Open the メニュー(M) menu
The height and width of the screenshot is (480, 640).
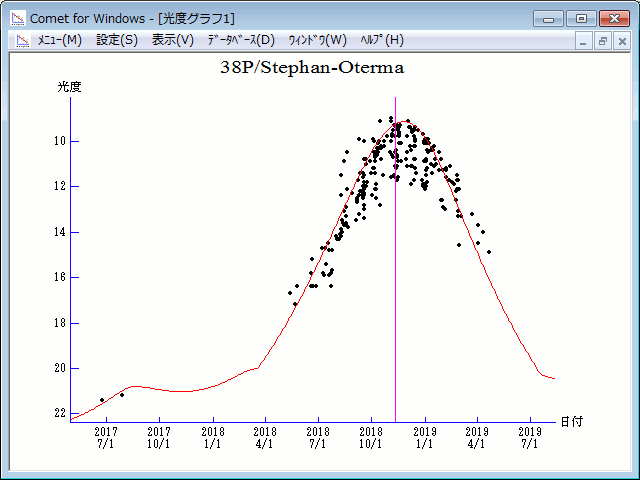59,40
